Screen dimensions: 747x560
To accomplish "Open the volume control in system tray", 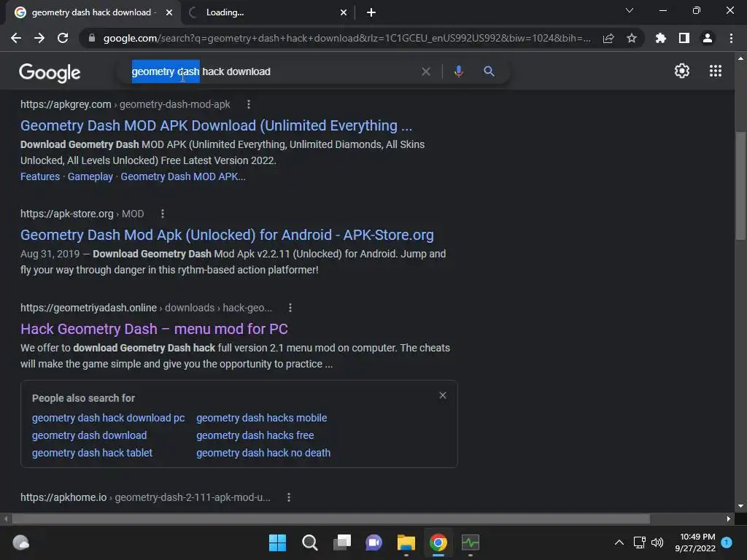I will [657, 542].
